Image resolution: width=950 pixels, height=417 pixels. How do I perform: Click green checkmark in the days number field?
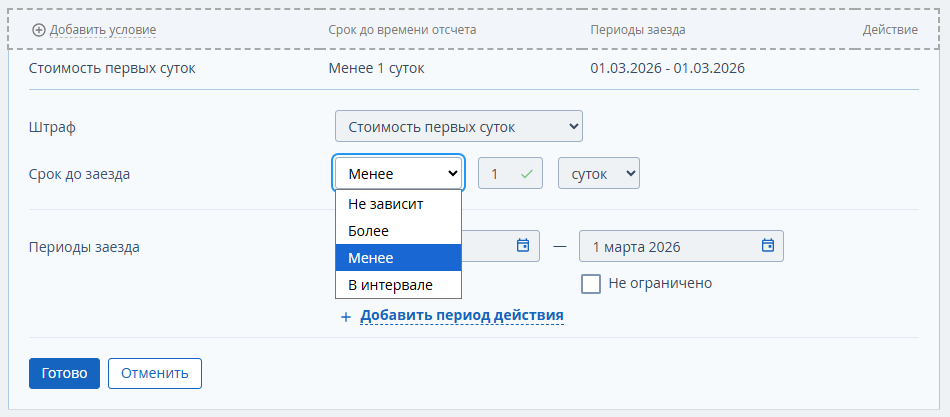(527, 174)
